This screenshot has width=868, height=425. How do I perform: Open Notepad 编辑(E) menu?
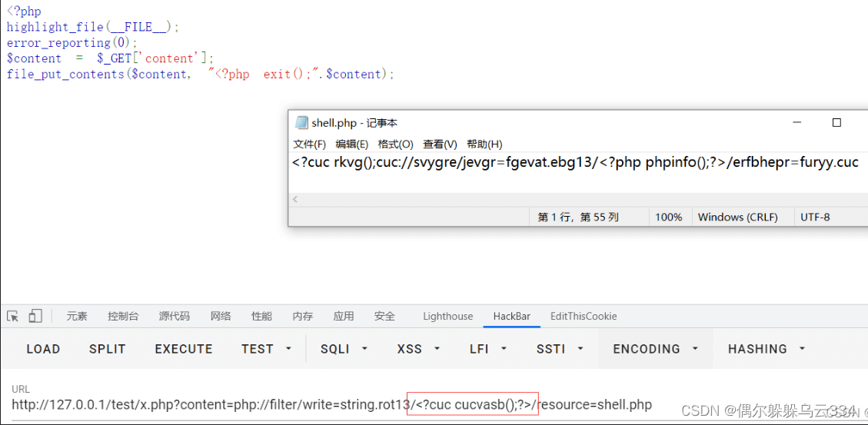pyautogui.click(x=351, y=144)
